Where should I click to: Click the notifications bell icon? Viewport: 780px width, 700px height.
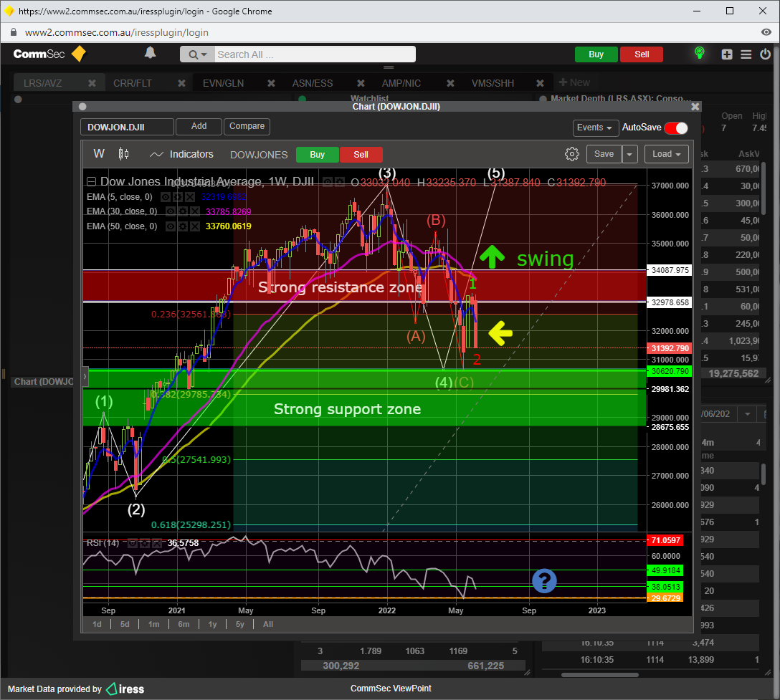tap(150, 53)
